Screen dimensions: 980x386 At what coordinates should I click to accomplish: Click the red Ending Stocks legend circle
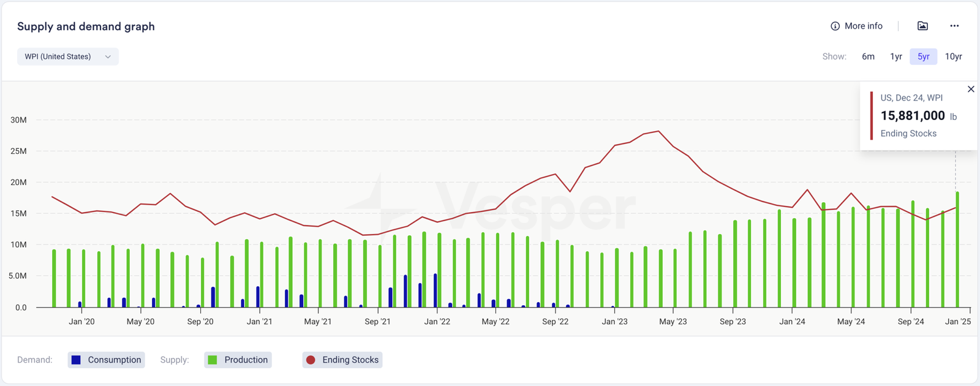click(311, 360)
